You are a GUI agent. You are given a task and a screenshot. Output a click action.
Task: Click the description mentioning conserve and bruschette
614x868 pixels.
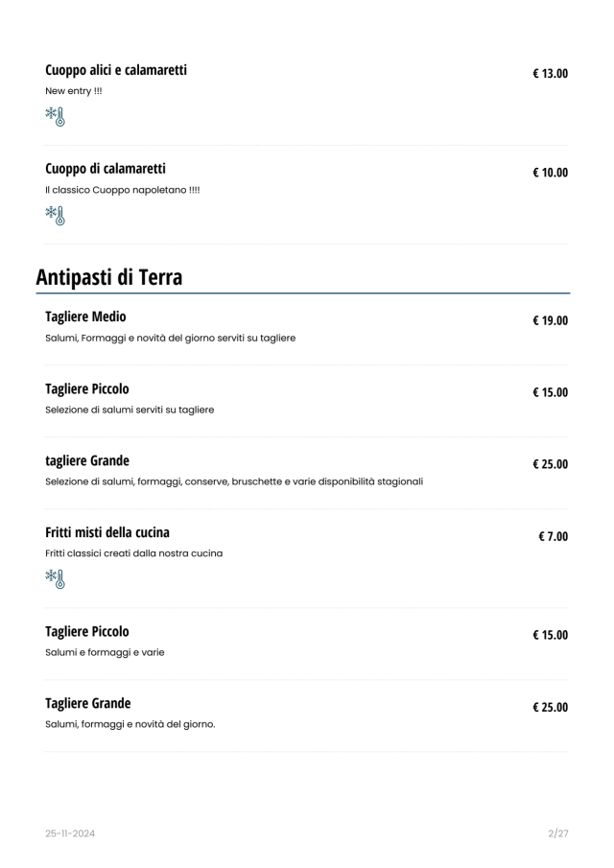[x=234, y=481]
